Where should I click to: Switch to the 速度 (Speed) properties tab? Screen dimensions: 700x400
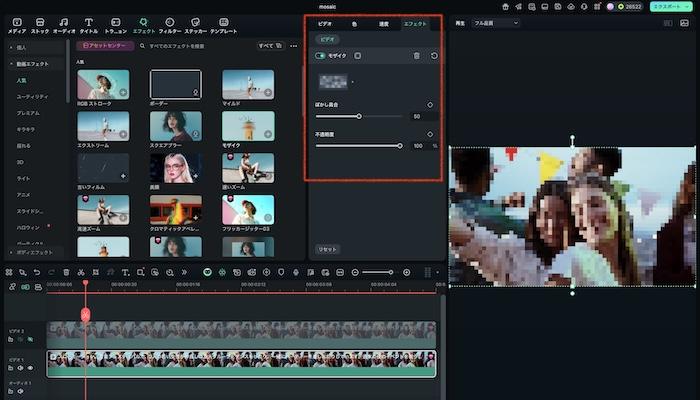(x=384, y=24)
